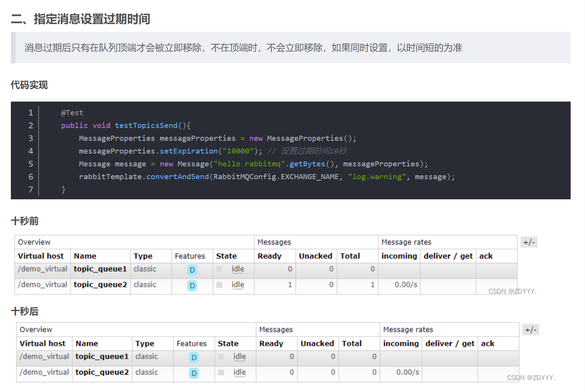The image size is (585, 392).
Task: Click the D feature badge of topic_queue1 in the 十秒前 table
Action: point(192,270)
